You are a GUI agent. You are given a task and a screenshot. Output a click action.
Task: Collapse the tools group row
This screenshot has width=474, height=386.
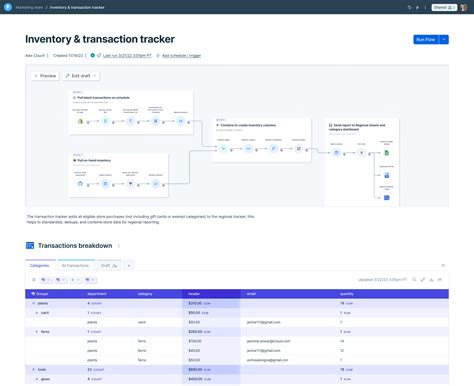(x=33, y=370)
